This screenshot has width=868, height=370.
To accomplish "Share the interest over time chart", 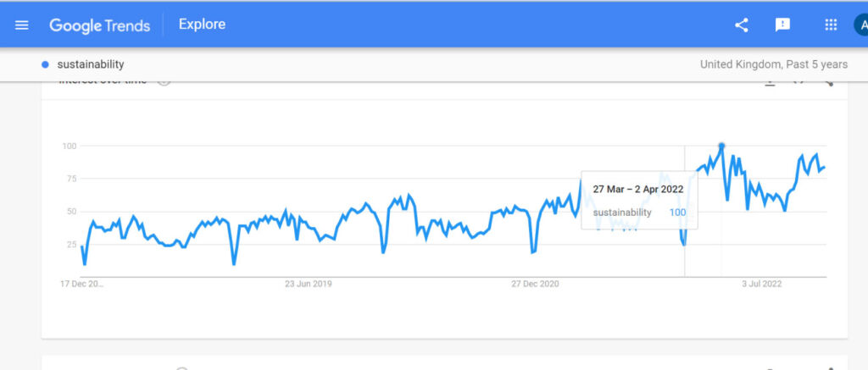I will [x=827, y=81].
